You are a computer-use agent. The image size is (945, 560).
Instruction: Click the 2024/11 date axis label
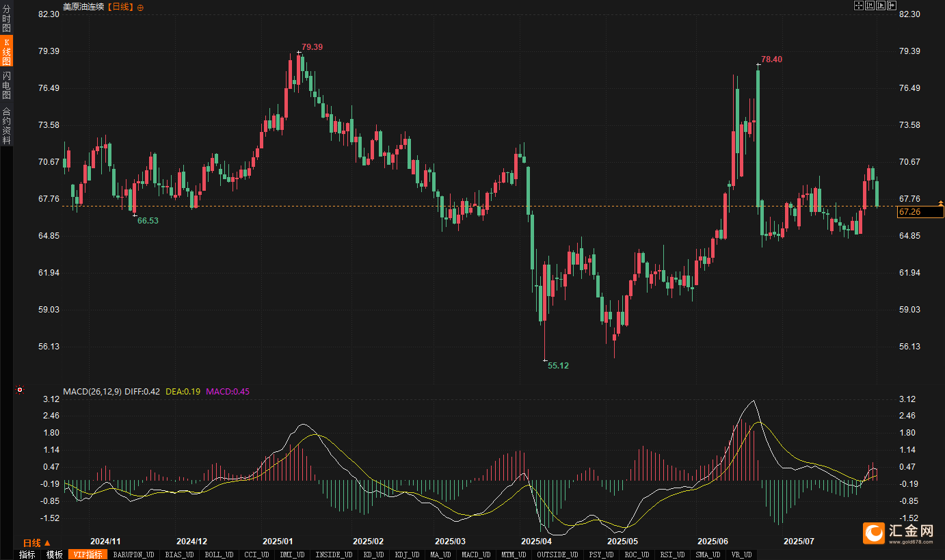point(105,541)
